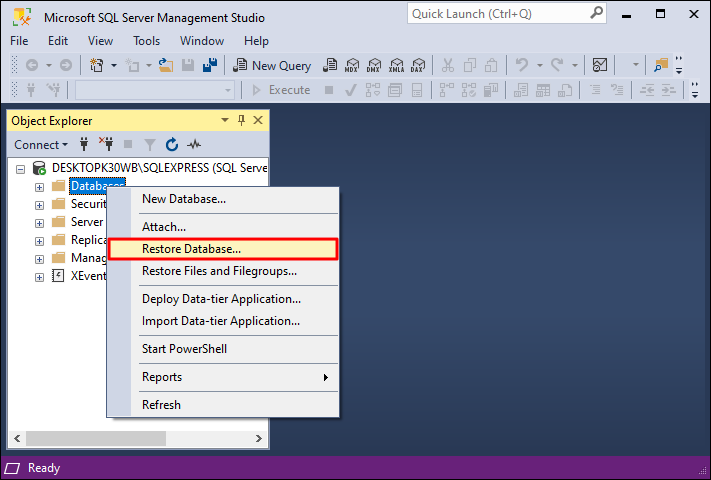The height and width of the screenshot is (480, 711).
Task: Click the Save All icon
Action: pyautogui.click(x=209, y=66)
